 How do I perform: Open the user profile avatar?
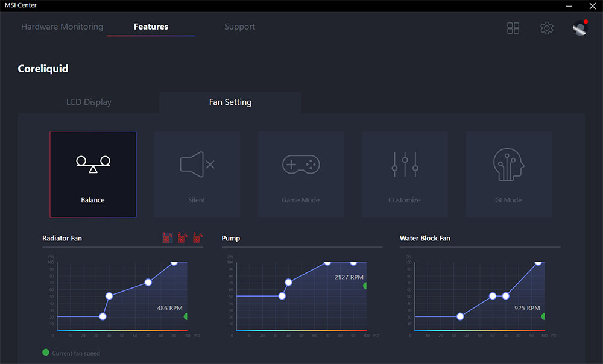580,28
